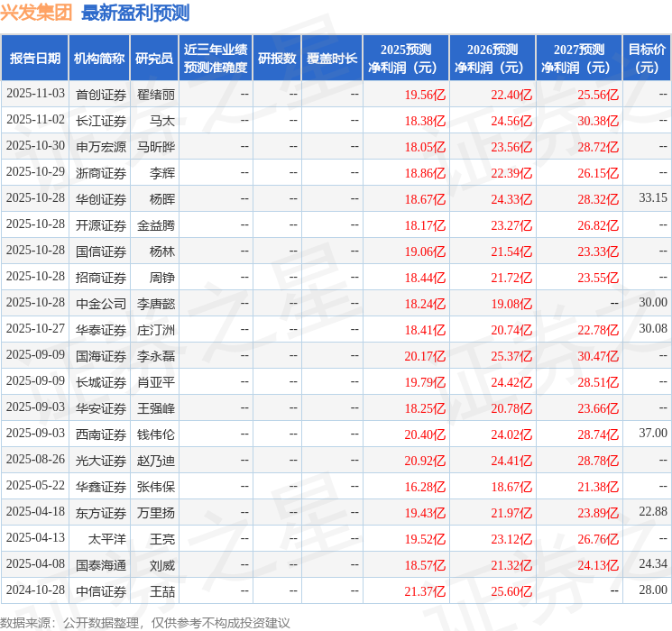This screenshot has width=672, height=631.
Task: Click the 华鑫证券 institution cell
Action: pos(101,487)
